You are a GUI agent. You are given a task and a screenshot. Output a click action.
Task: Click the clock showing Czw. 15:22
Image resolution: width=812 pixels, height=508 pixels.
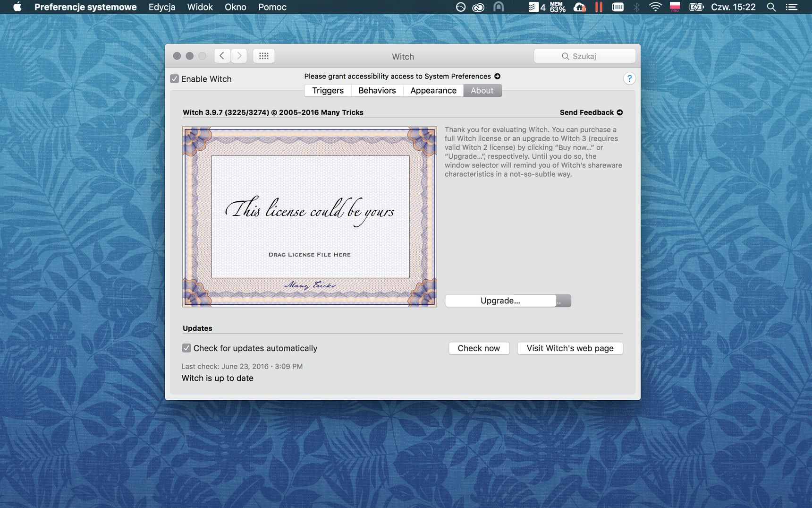(x=733, y=7)
